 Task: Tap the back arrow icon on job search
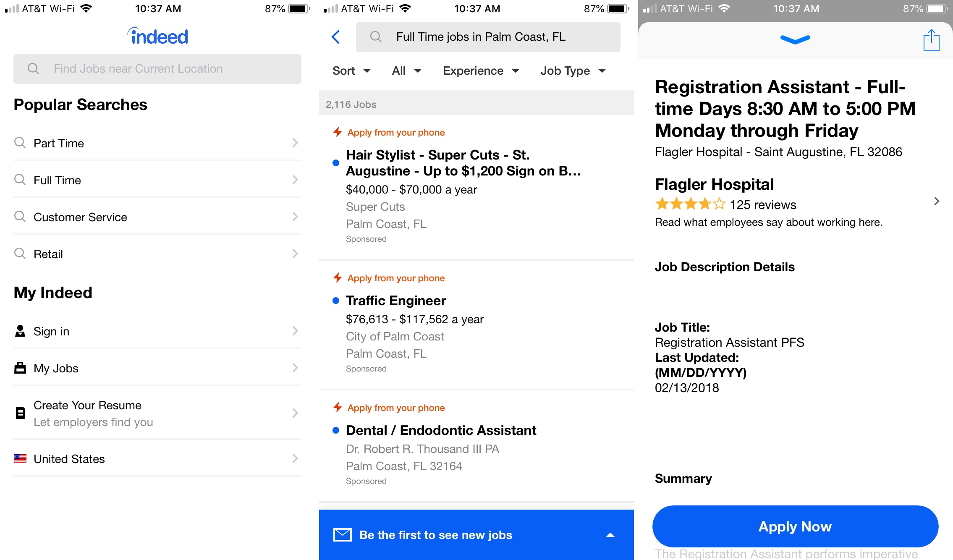[337, 37]
